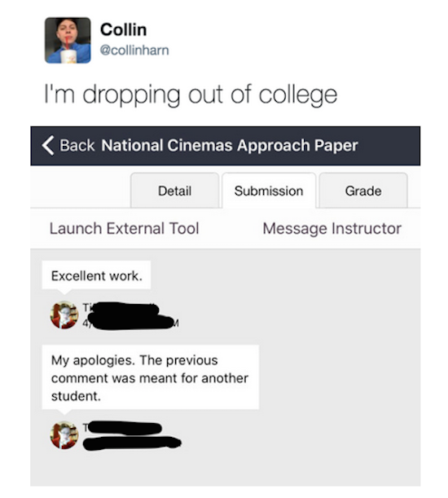Open Collin's profile picture
The image size is (448, 498).
click(68, 40)
